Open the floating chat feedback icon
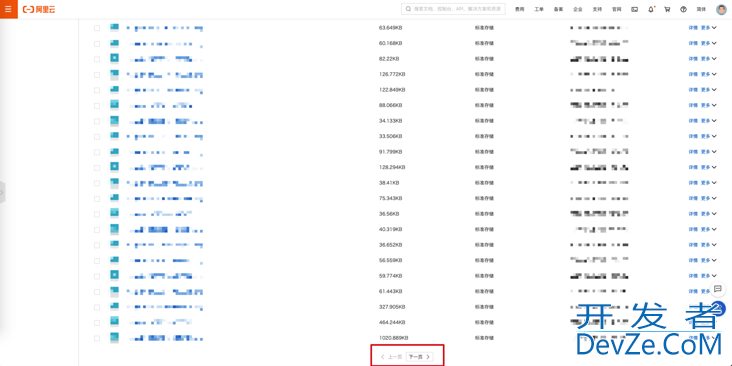Screen dimensions: 732x366 tap(718, 289)
